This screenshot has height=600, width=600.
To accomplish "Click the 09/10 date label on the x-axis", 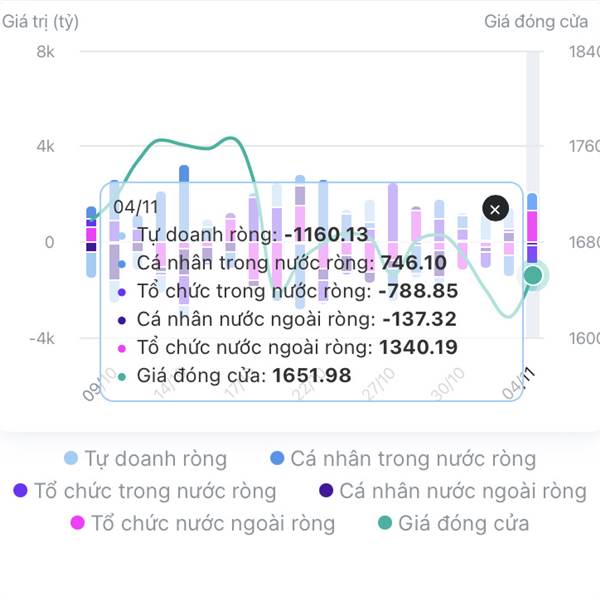I will tap(99, 384).
